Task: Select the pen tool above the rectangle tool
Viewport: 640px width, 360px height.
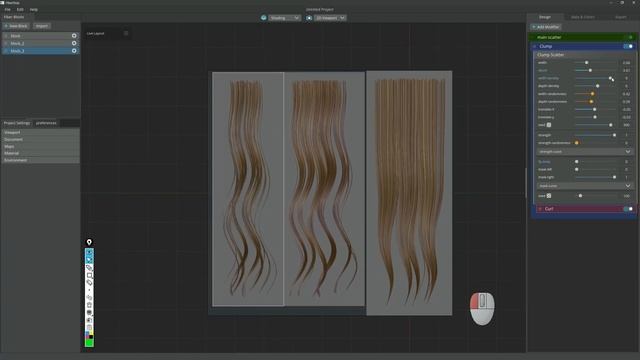Action: tap(89, 268)
